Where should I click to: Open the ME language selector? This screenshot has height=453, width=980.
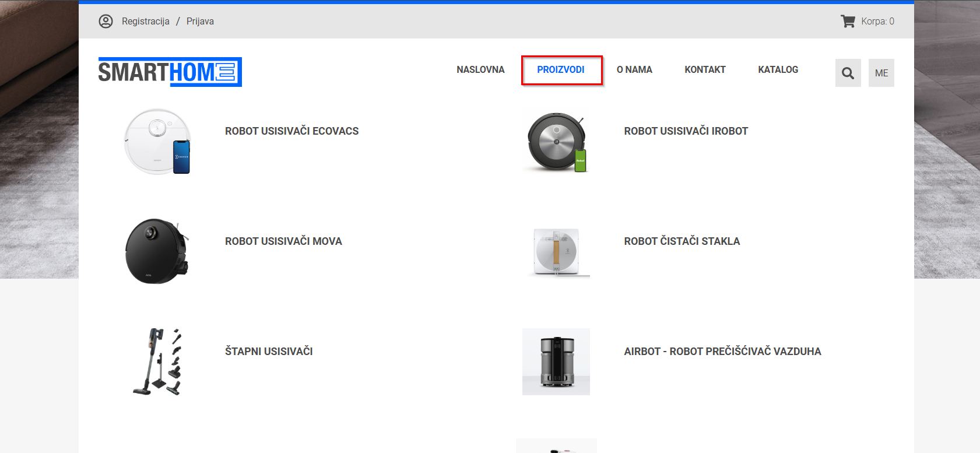click(x=881, y=73)
